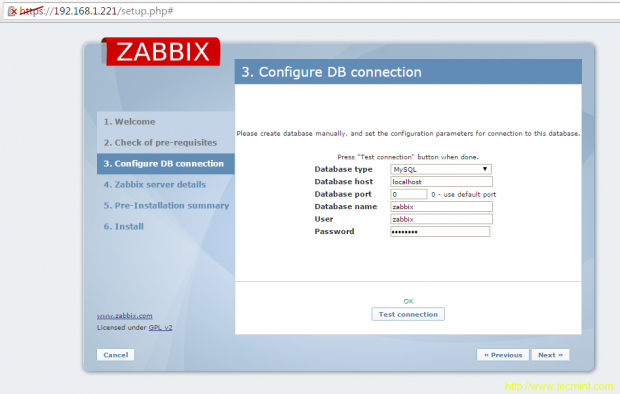This screenshot has height=394, width=620.
Task: Click the 'Database port' label
Action: point(343,194)
